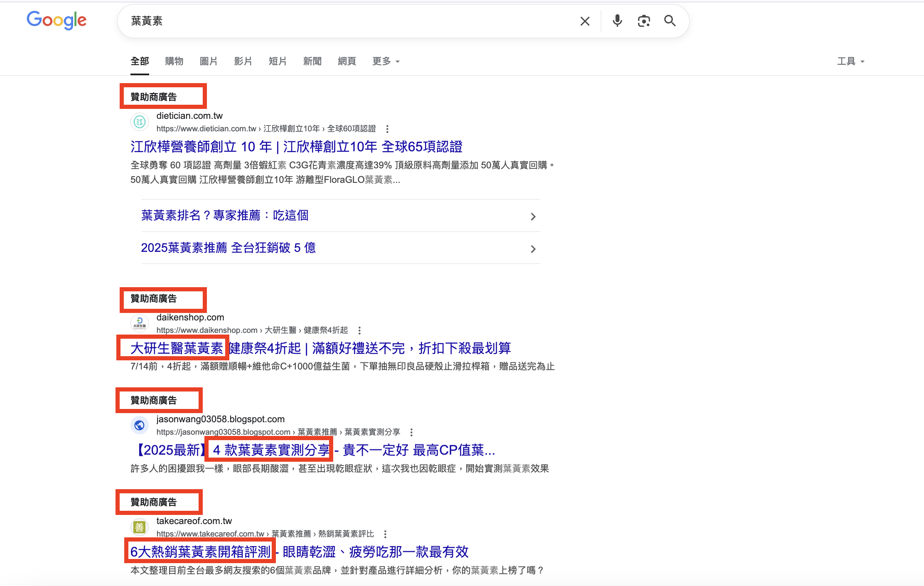This screenshot has height=586, width=924.
Task: Open the 工具 dropdown
Action: [851, 61]
